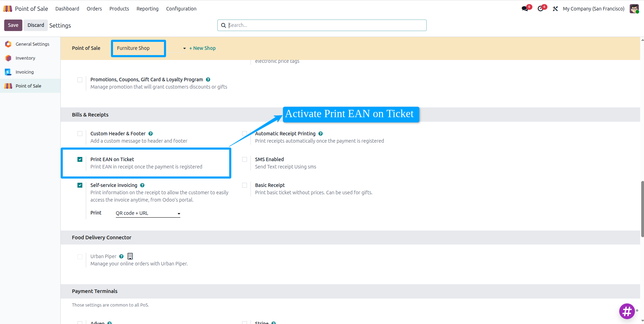Enable the SMS Enabled checkbox

245,159
